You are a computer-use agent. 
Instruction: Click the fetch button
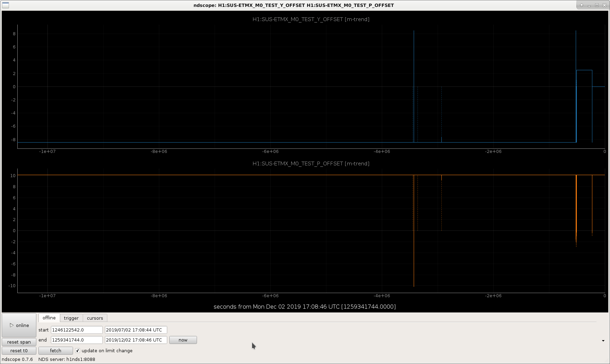click(x=55, y=351)
